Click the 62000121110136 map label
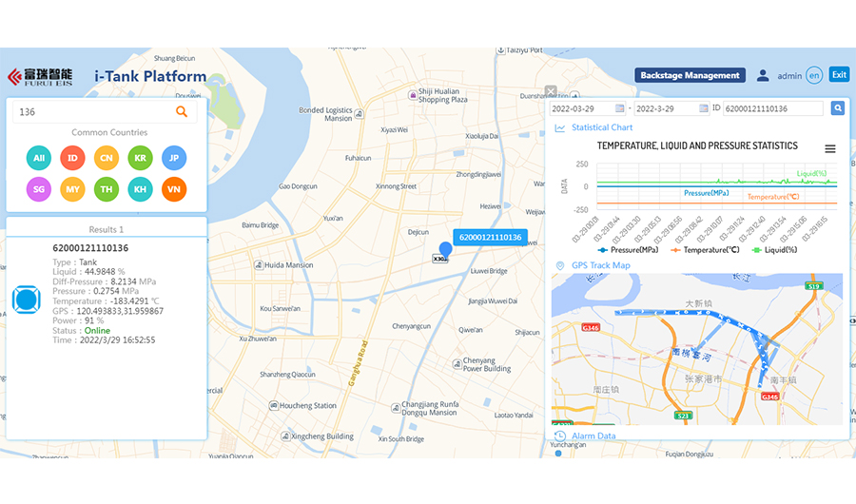Image resolution: width=856 pixels, height=504 pixels. coord(490,237)
